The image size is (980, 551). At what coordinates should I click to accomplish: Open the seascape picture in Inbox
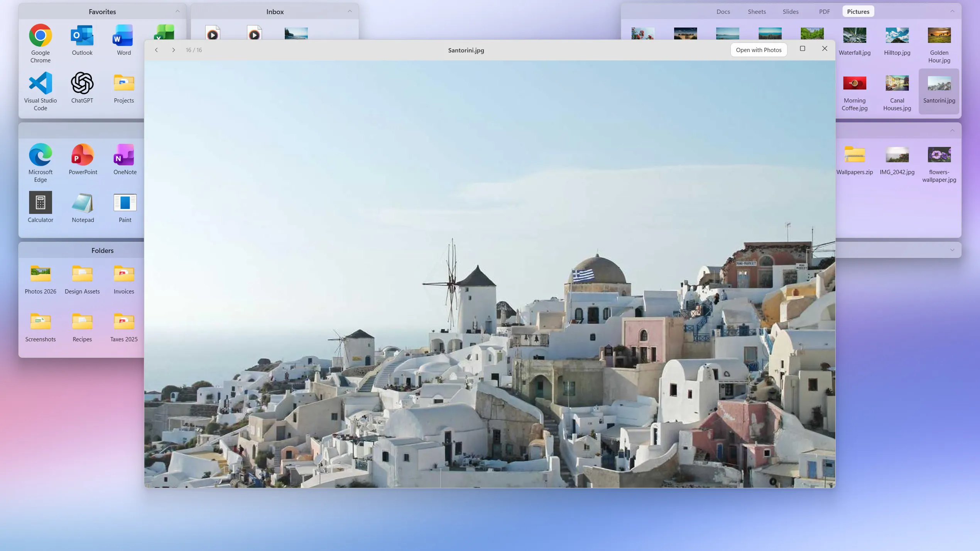coord(296,33)
